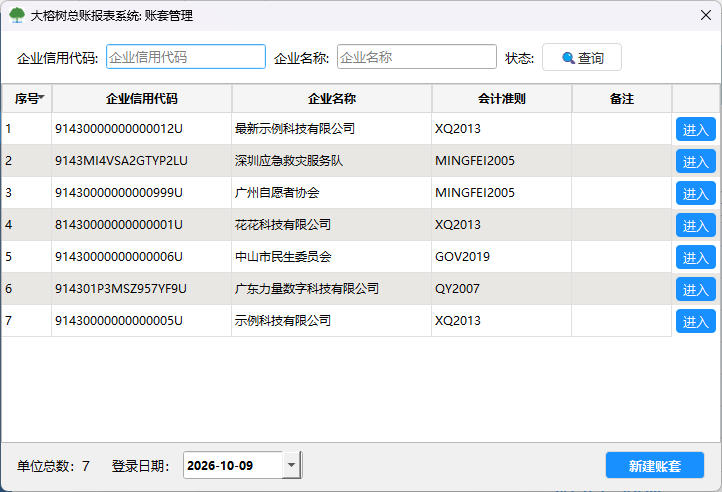Enter the 花花科技有限公司 account set
The width and height of the screenshot is (722, 492).
(695, 225)
